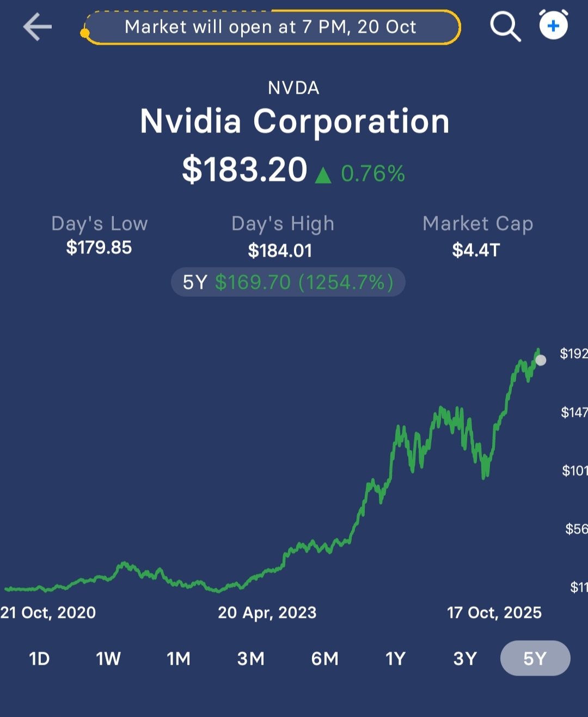
Task: Tap the Nvidia Corporation title
Action: click(x=295, y=121)
